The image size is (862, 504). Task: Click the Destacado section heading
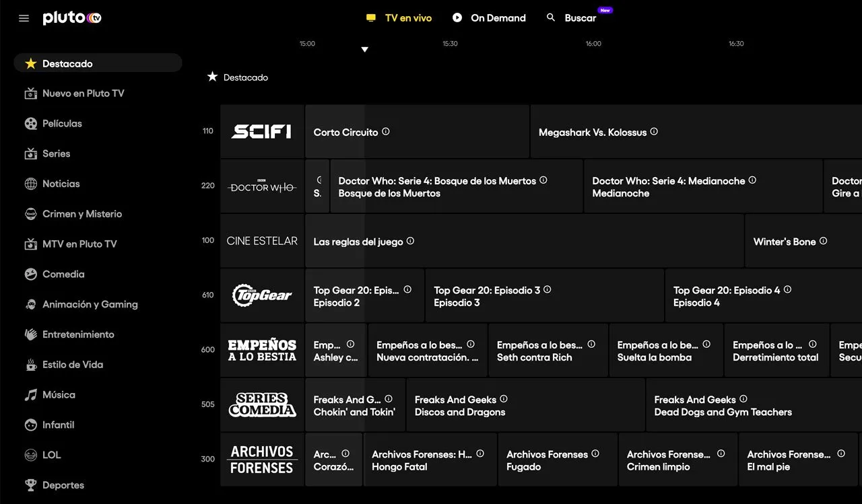(x=238, y=77)
